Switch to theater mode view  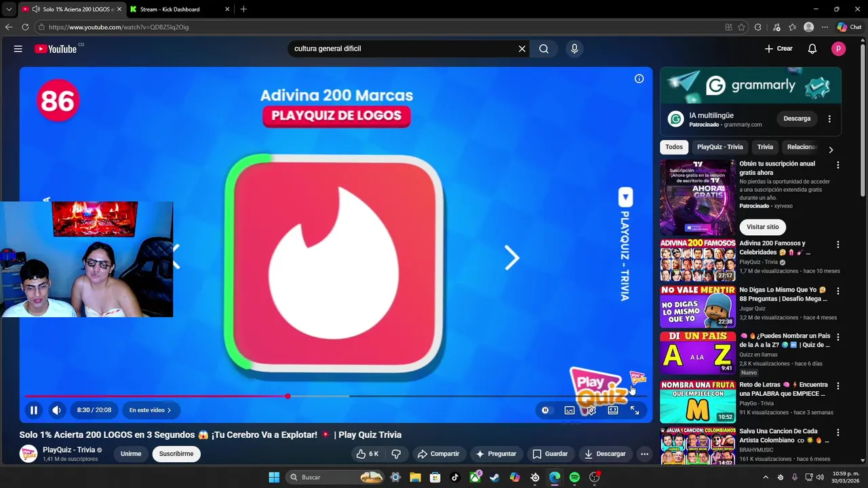tap(613, 410)
